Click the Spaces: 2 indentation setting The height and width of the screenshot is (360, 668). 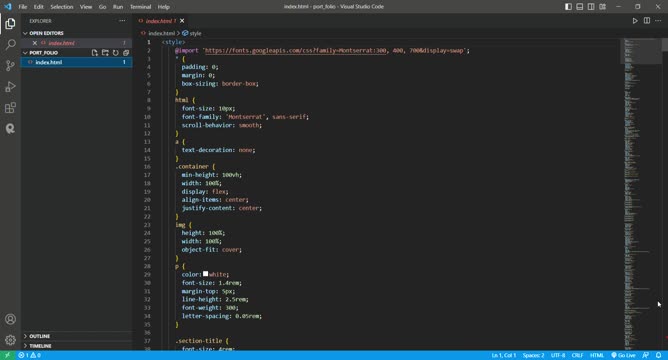coord(533,355)
